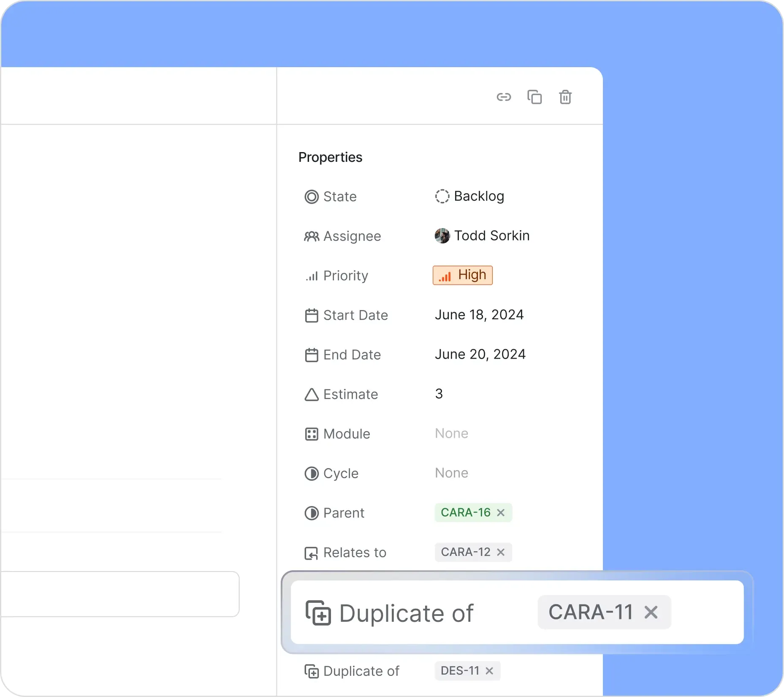Change the estimate value 3
784x697 pixels.
(x=439, y=394)
